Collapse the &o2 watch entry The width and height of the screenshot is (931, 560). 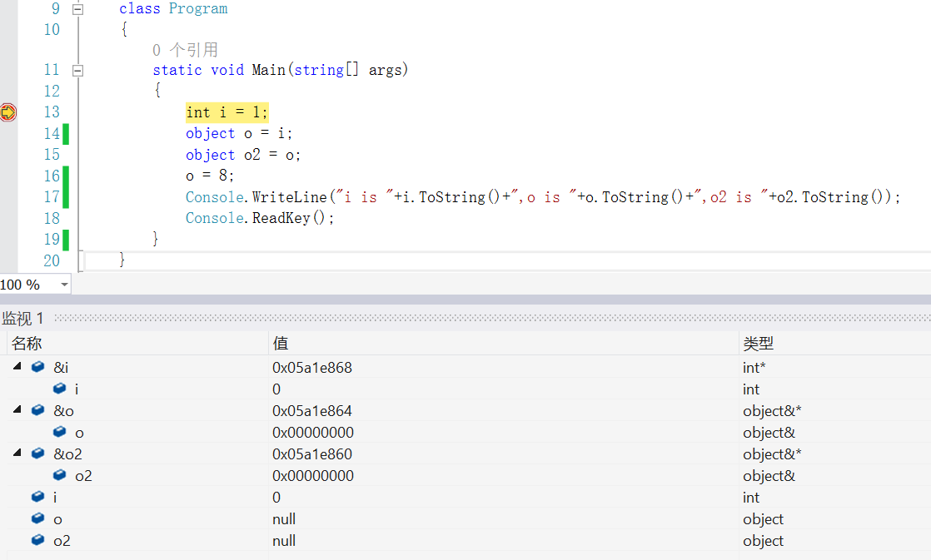coord(17,453)
